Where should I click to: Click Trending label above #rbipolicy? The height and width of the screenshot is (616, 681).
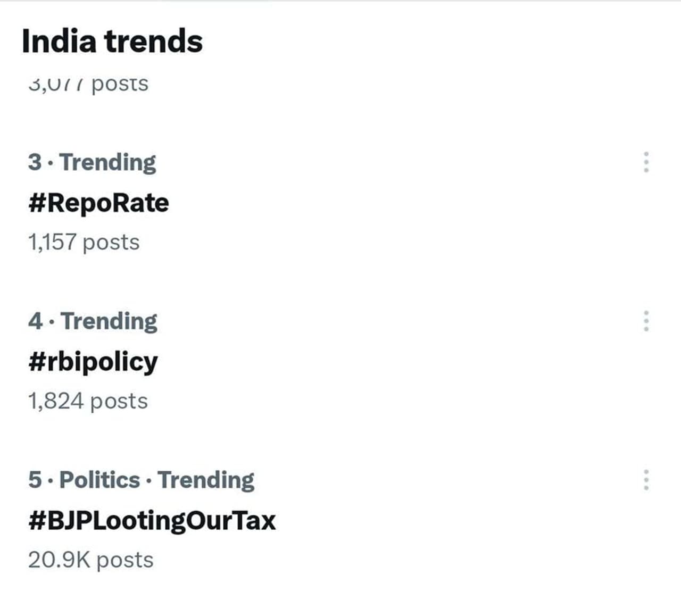click(109, 321)
